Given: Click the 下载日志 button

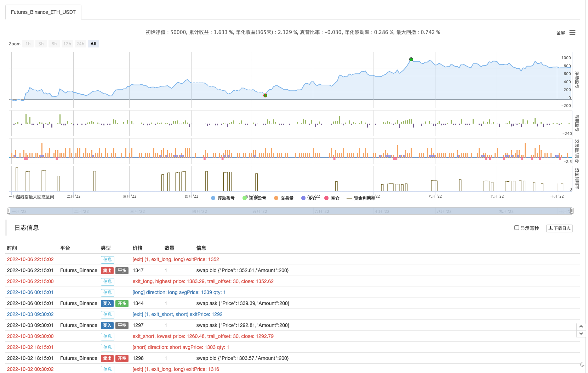Looking at the screenshot, I should 559,228.
